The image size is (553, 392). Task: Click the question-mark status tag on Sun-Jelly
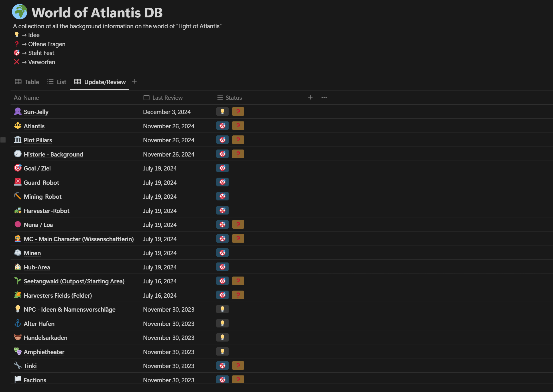pyautogui.click(x=238, y=111)
